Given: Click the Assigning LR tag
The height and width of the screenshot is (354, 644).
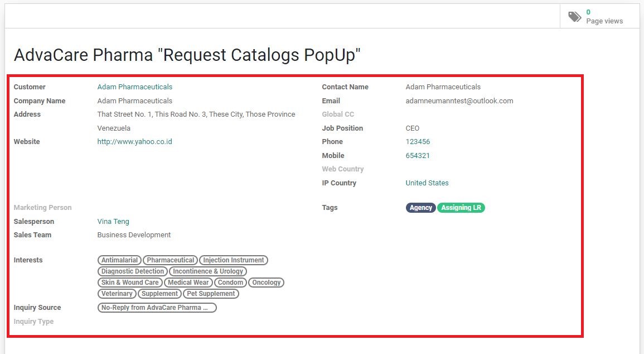Looking at the screenshot, I should [x=461, y=208].
